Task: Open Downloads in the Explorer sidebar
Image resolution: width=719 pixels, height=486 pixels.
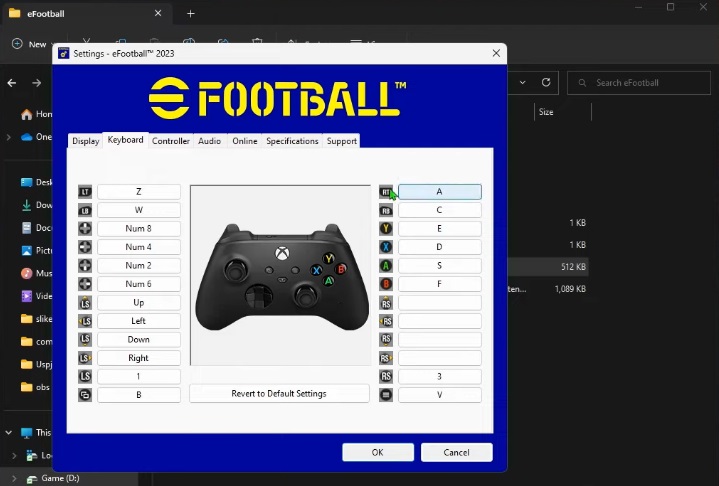Action: pos(36,205)
